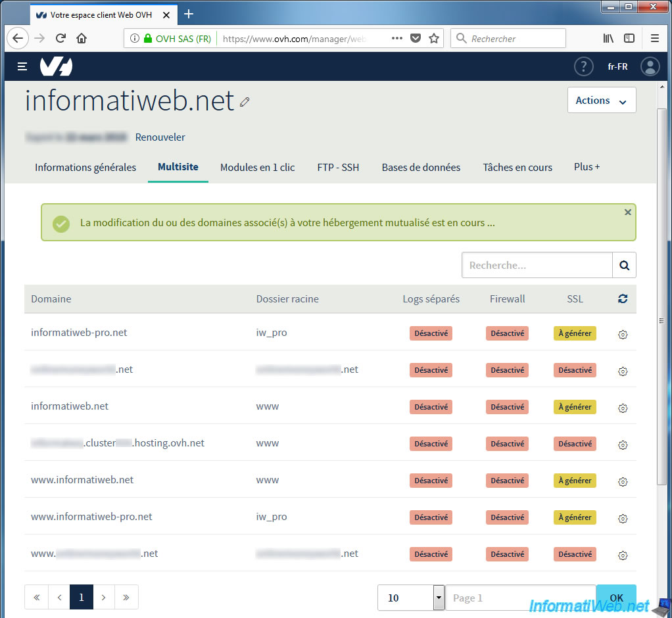Open gear settings for informatiweb.net row
The height and width of the screenshot is (618, 672).
tap(623, 408)
